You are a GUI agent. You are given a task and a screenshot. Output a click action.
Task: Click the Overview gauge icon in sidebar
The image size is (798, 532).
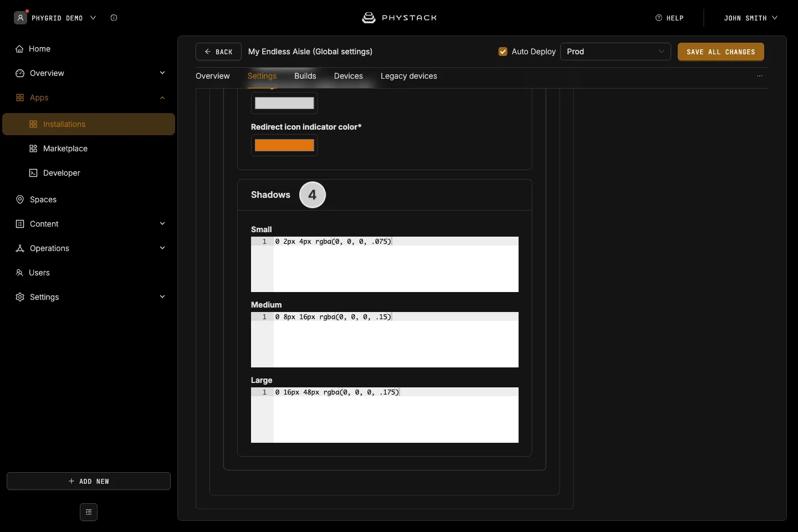point(20,73)
